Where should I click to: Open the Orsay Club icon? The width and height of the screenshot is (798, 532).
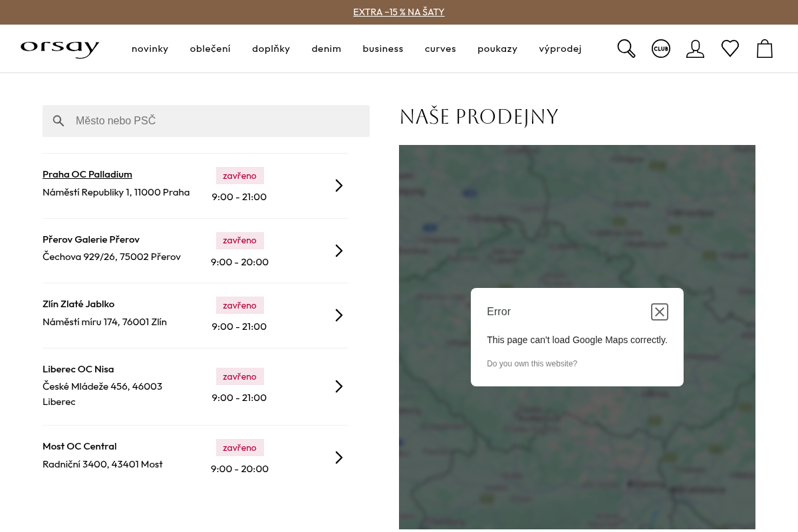661,49
